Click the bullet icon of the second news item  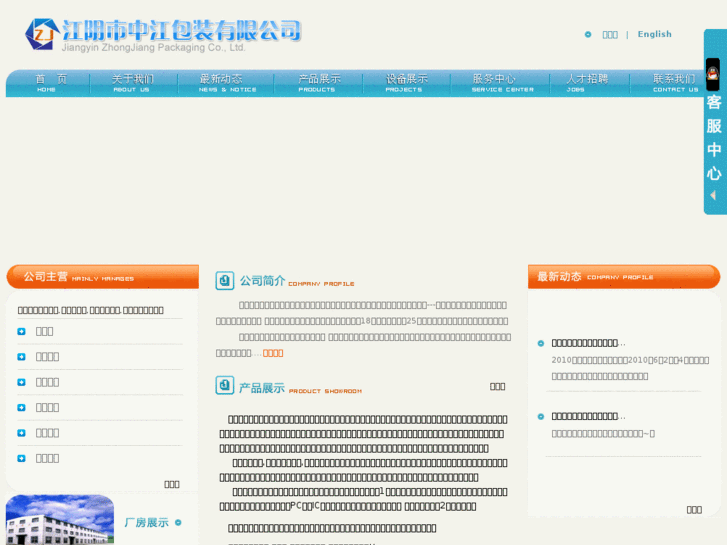[541, 417]
